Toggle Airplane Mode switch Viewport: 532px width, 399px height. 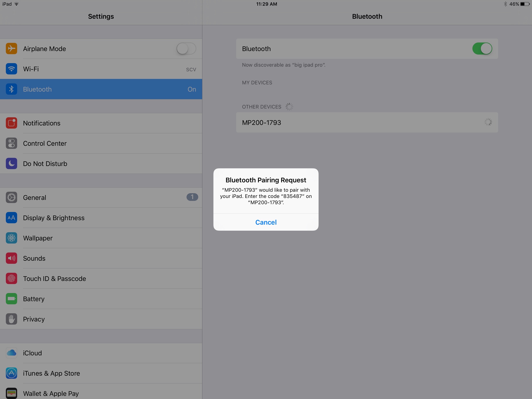click(186, 49)
